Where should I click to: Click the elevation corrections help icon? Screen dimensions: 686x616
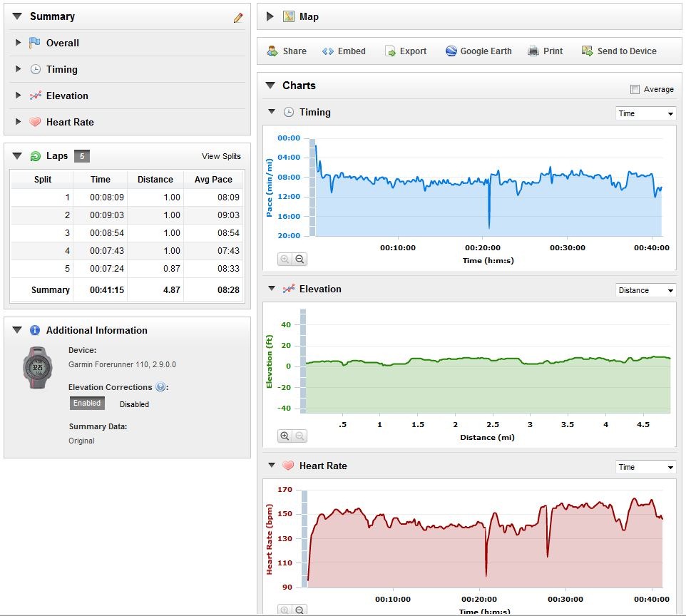pos(160,386)
